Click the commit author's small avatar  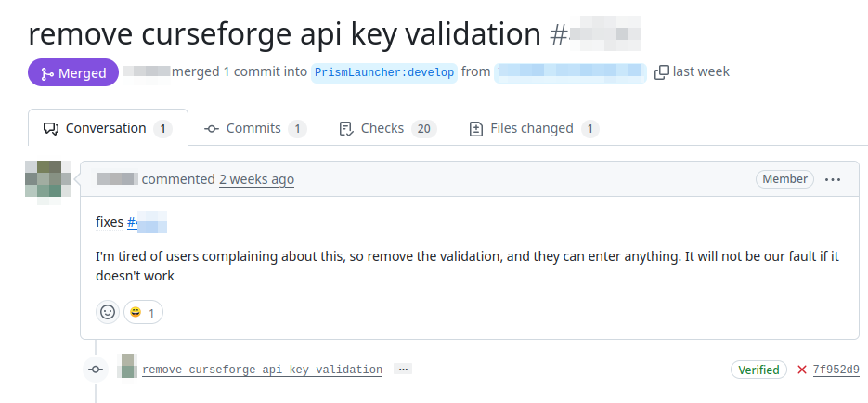(128, 367)
